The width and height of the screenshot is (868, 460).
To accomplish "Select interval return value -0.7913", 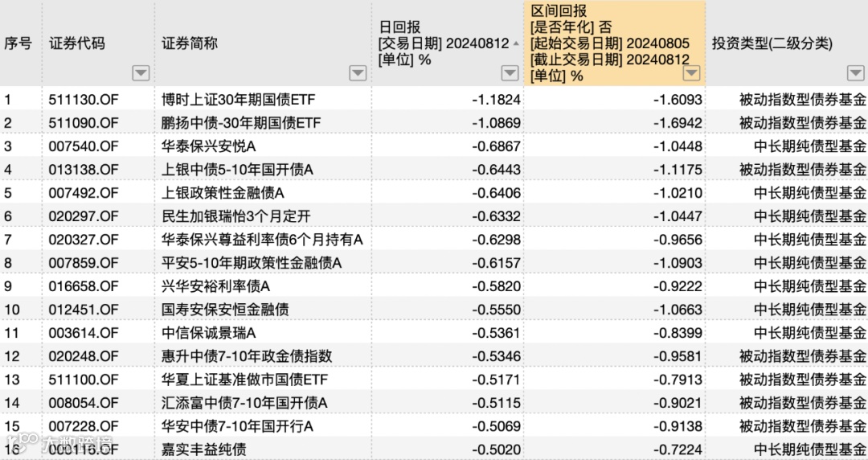I will [x=678, y=380].
